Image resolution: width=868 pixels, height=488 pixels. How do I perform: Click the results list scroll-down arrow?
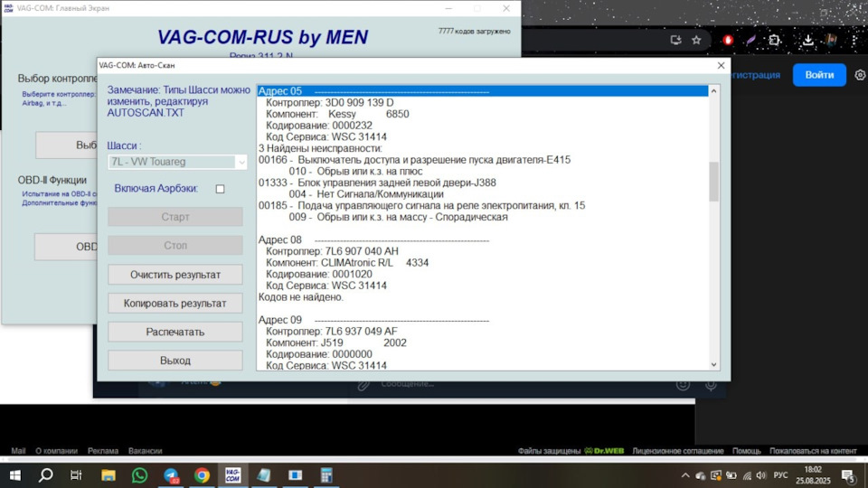713,364
